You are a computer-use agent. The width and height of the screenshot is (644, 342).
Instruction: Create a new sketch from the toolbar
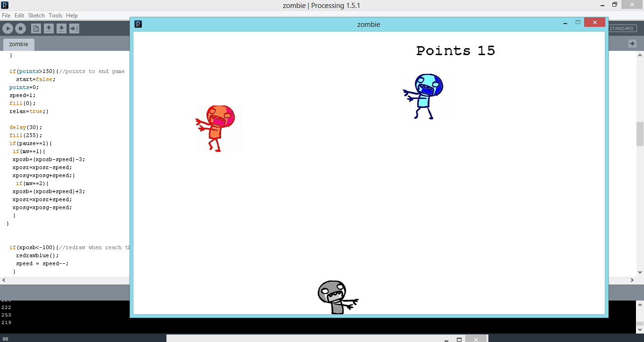pyautogui.click(x=36, y=29)
